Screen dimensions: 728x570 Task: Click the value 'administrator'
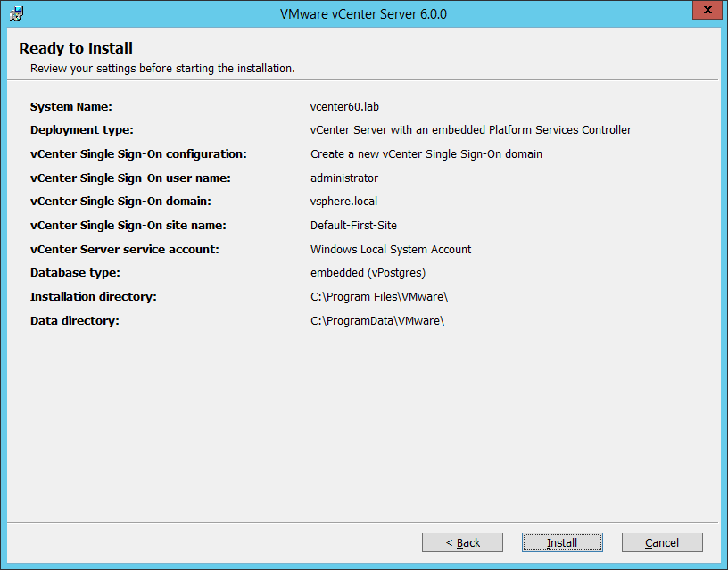click(x=344, y=178)
